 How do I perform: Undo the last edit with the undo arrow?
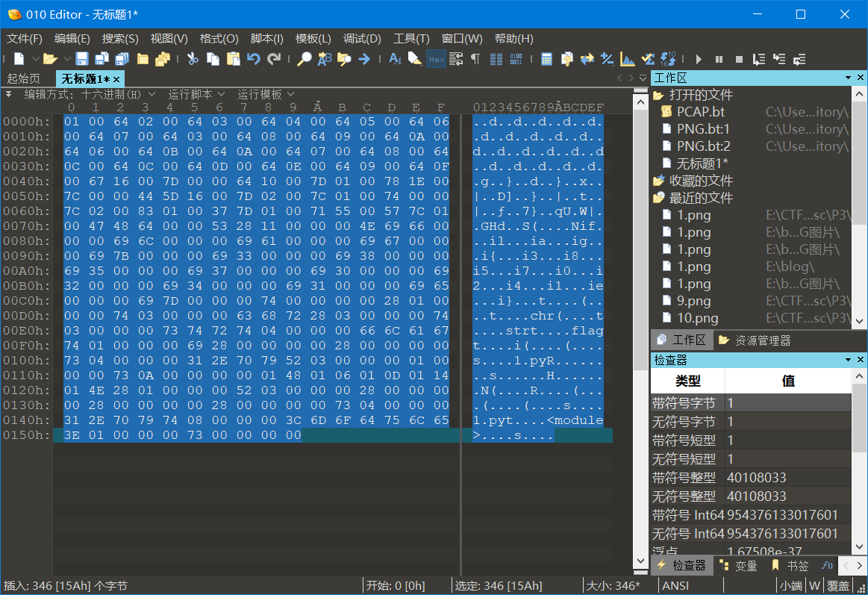254,59
